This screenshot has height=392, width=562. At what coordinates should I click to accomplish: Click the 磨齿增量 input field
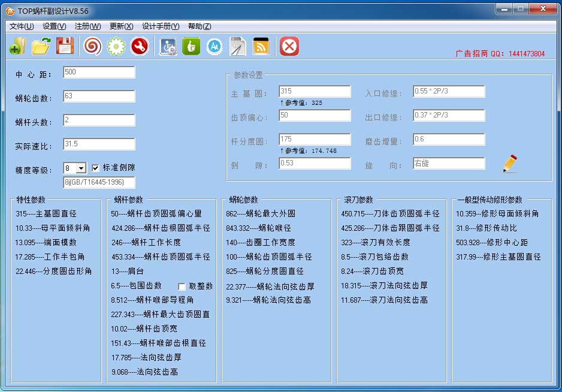coord(449,140)
